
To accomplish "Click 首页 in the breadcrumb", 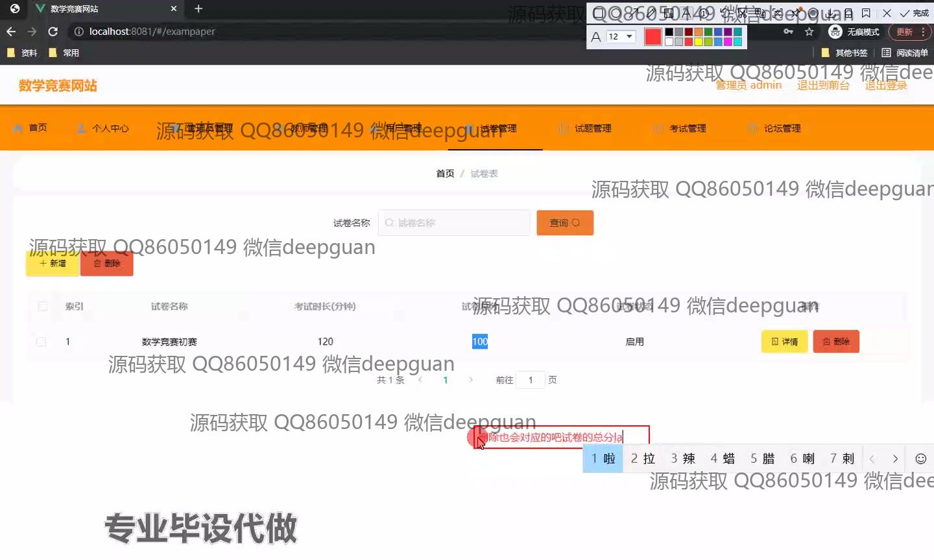I will point(445,174).
